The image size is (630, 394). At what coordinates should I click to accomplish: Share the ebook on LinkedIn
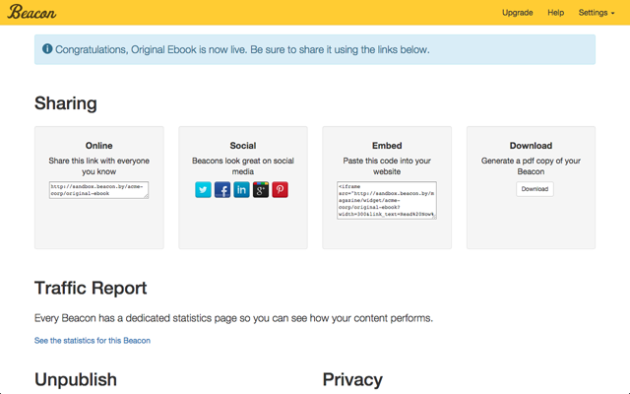[241, 190]
